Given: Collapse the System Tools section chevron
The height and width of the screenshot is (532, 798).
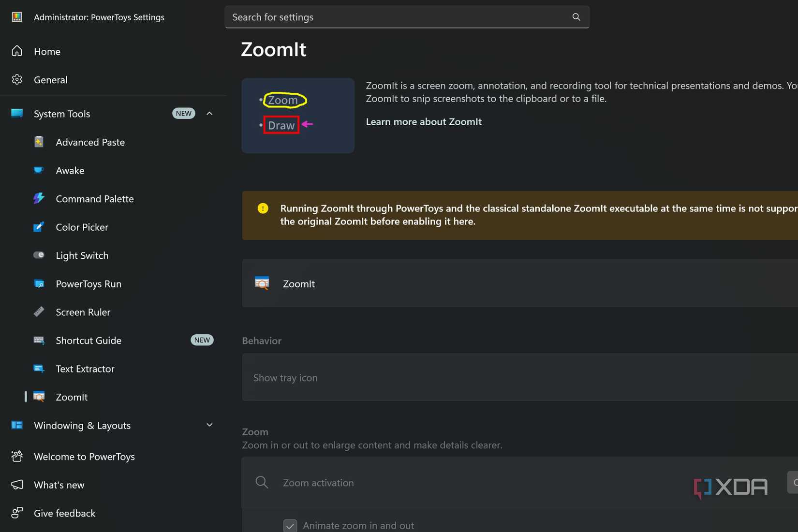Looking at the screenshot, I should tap(209, 114).
